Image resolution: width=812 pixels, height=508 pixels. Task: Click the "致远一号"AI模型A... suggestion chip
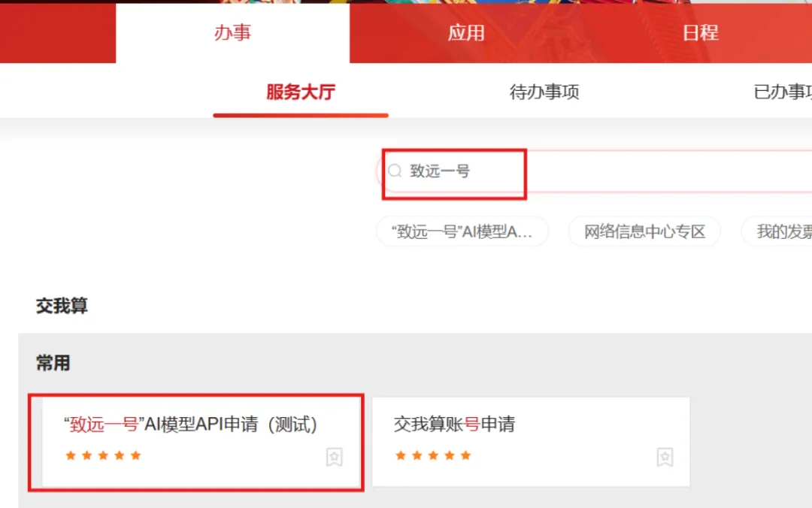coord(462,231)
